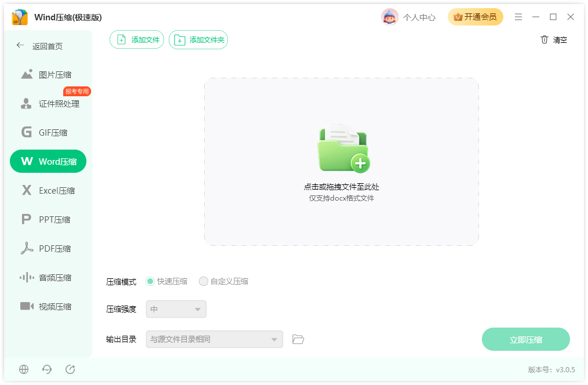Browse for output folder via folder icon
588x385 pixels.
(x=298, y=339)
